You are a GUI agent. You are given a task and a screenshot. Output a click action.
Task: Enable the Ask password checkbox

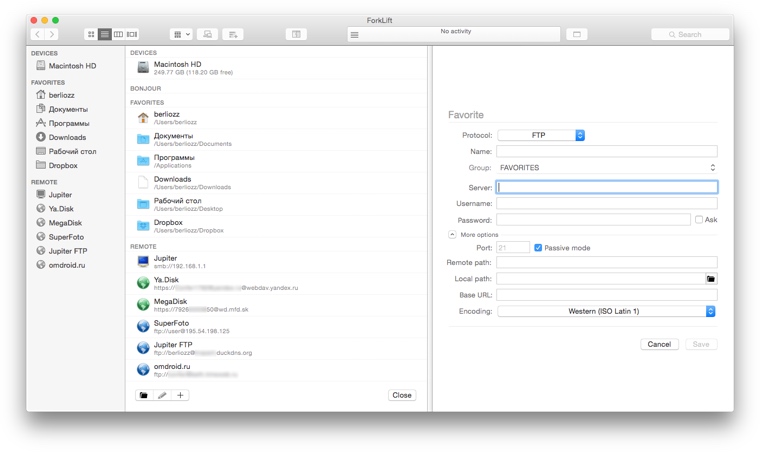coord(698,219)
